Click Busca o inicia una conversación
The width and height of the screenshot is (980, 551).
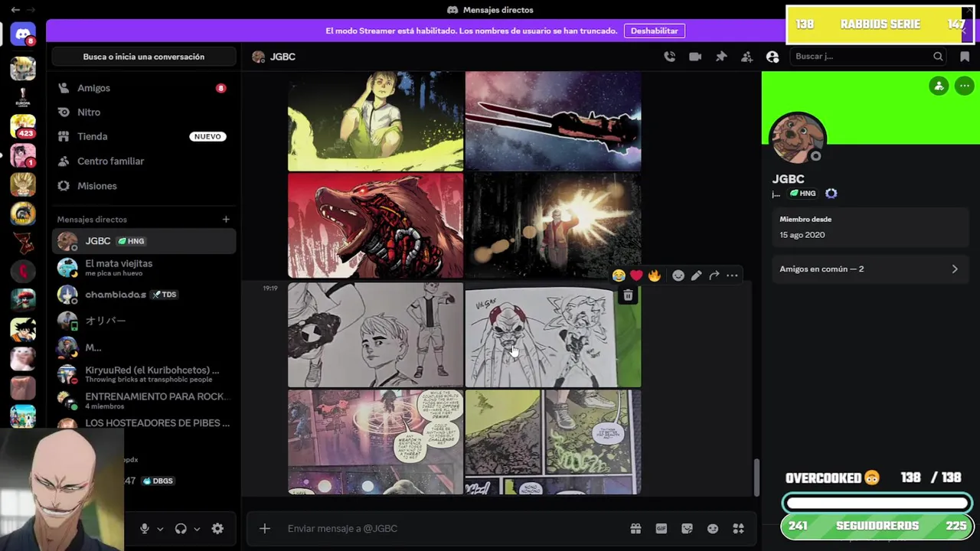pos(144,57)
